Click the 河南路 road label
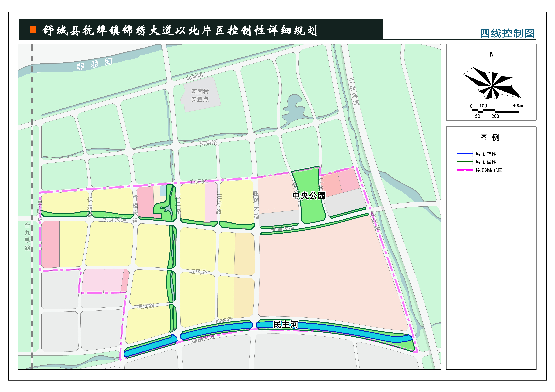 [208, 143]
